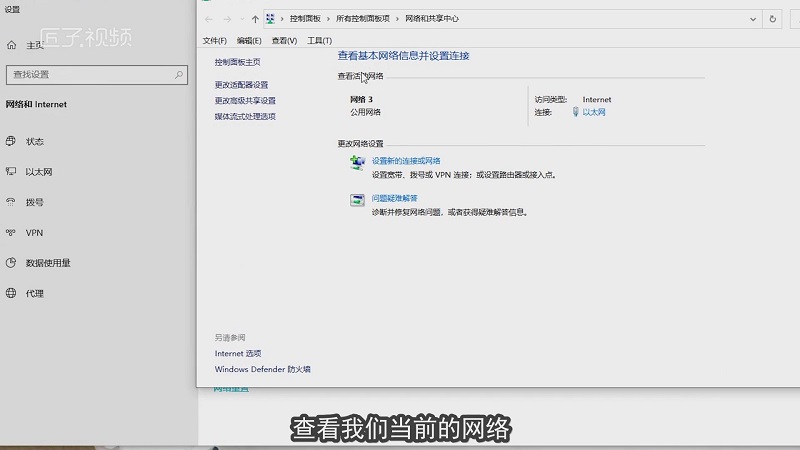Open the 状态 (Status) settings page
Image resolution: width=800 pixels, height=450 pixels.
pos(34,142)
